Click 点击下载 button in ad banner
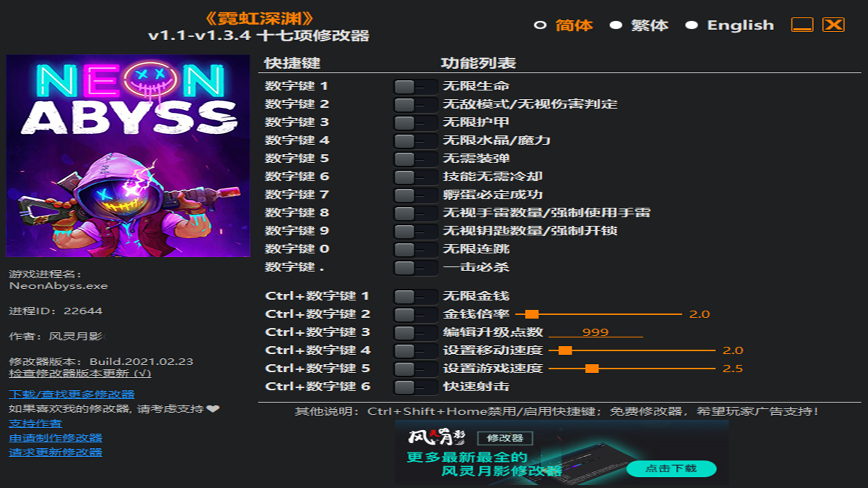 coord(671,469)
